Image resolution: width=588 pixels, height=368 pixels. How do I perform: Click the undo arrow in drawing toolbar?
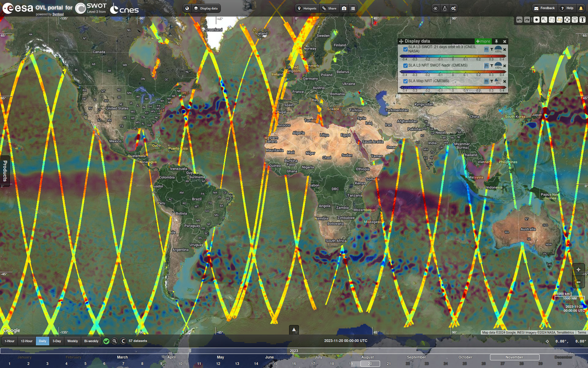[519, 20]
